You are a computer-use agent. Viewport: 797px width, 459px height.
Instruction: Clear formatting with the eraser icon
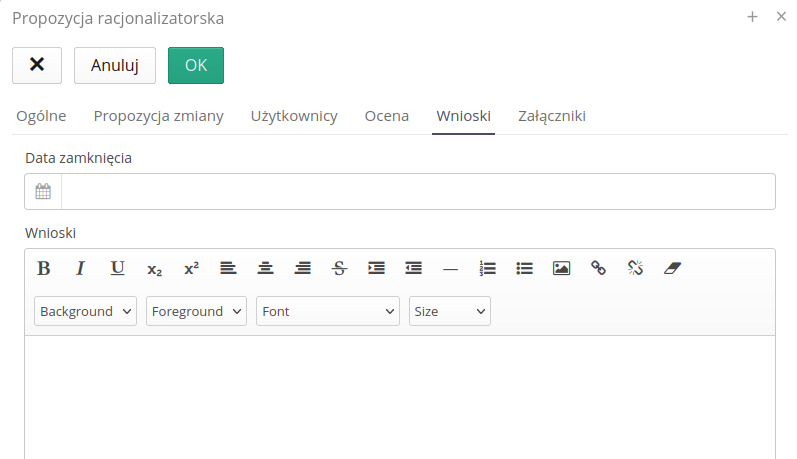[672, 268]
